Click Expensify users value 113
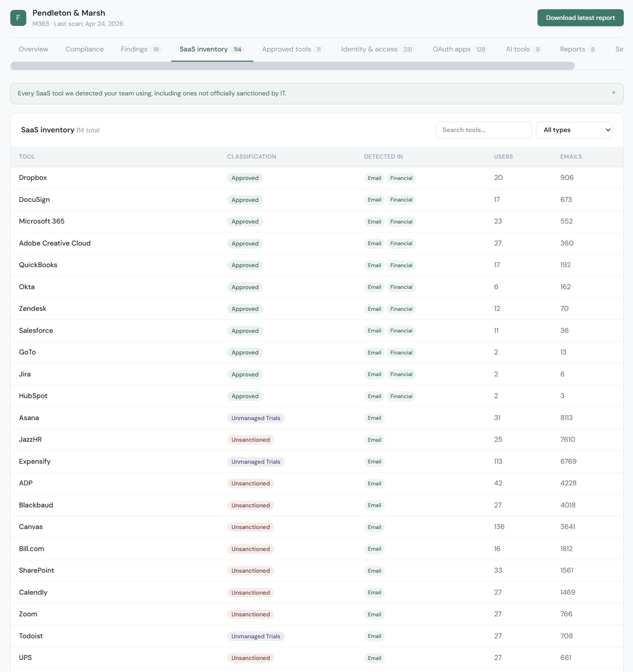 click(498, 461)
